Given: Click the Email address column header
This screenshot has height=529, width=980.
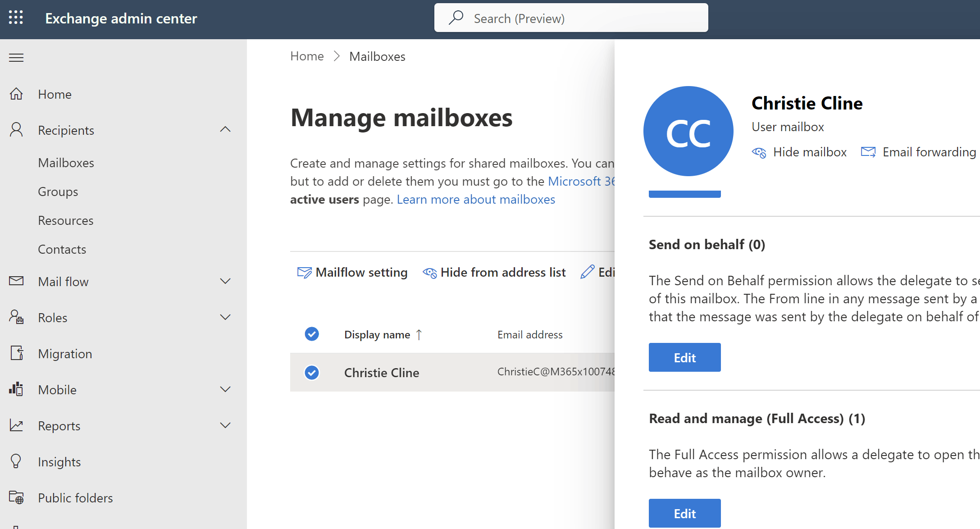Looking at the screenshot, I should coord(530,335).
